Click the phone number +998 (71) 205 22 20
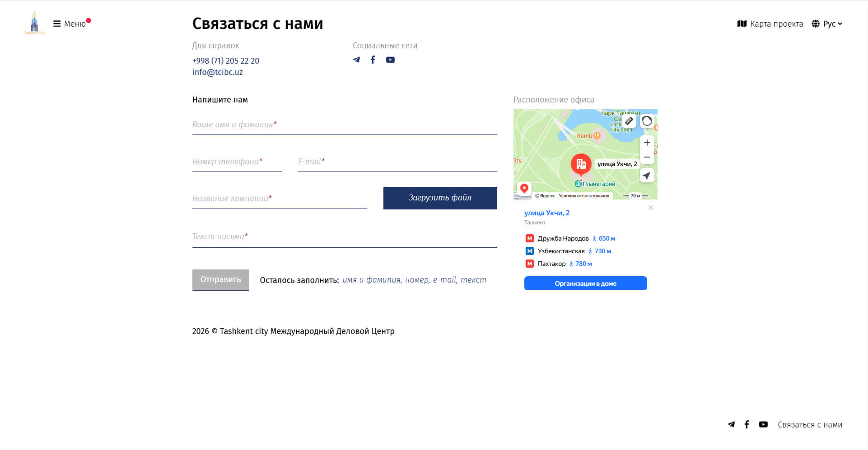Viewport: 868px width, 450px height. [225, 60]
